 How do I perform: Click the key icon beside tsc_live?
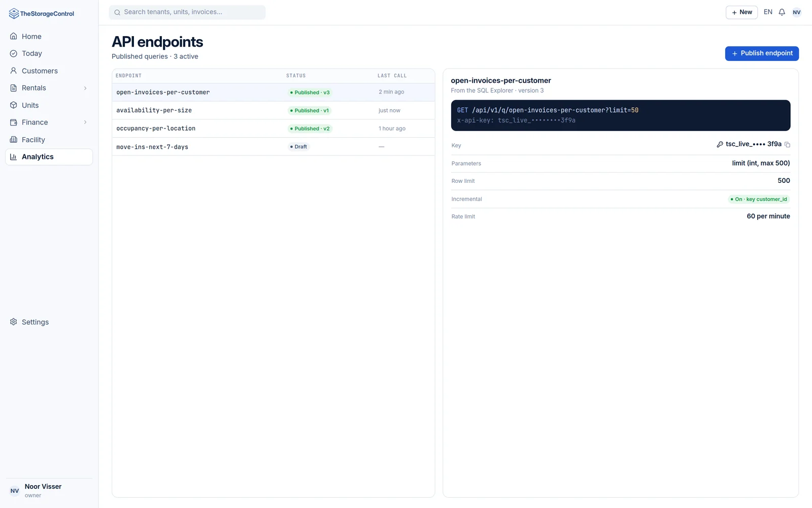pyautogui.click(x=720, y=145)
